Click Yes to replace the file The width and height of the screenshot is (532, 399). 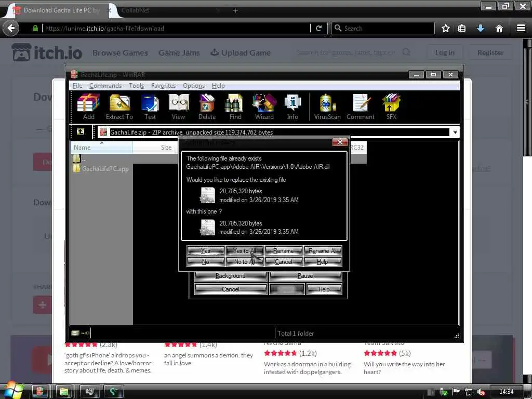click(206, 251)
